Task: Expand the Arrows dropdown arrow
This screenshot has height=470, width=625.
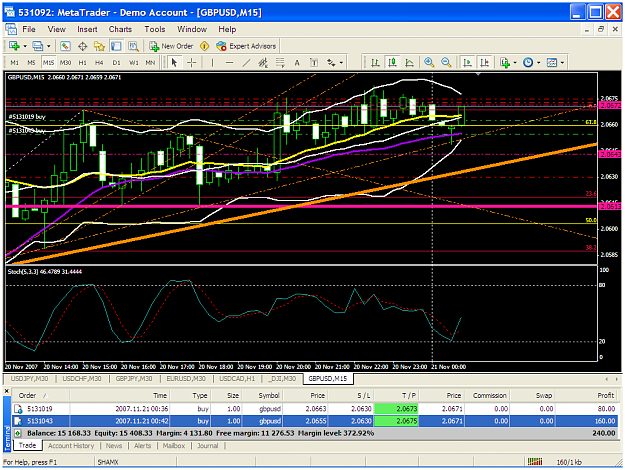Action: (x=341, y=63)
